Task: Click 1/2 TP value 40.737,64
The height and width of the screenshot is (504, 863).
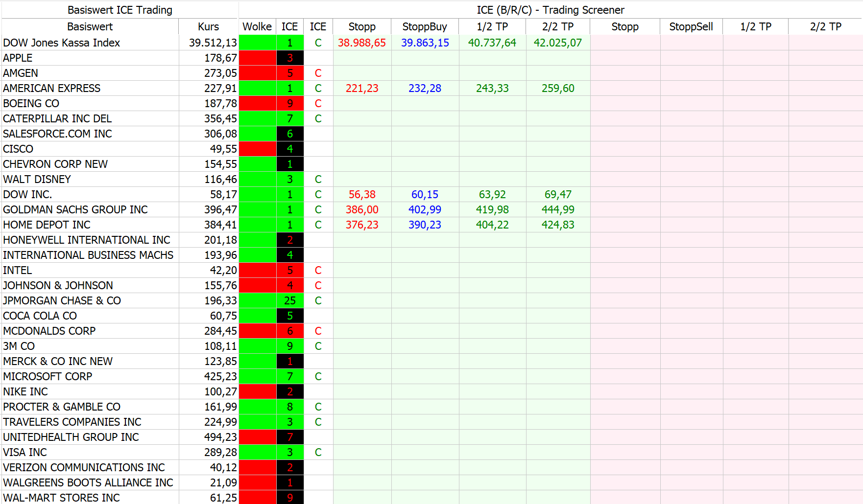Action: coord(492,43)
